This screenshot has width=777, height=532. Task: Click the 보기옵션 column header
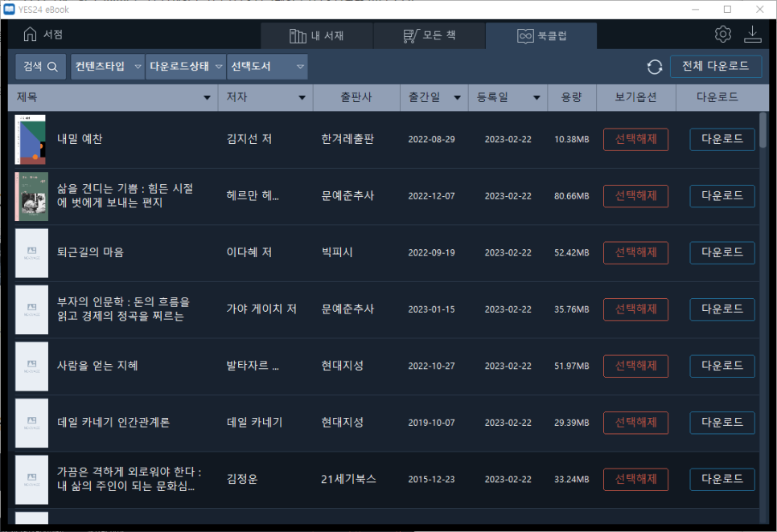[x=635, y=97]
